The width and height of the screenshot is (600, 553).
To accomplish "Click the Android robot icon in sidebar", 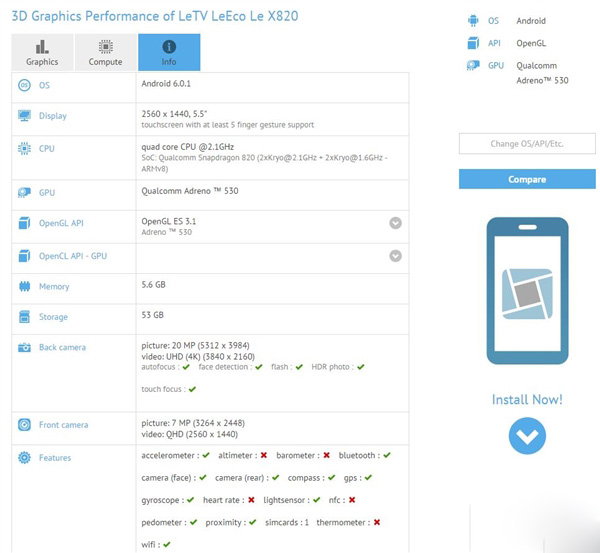I will coord(473,21).
